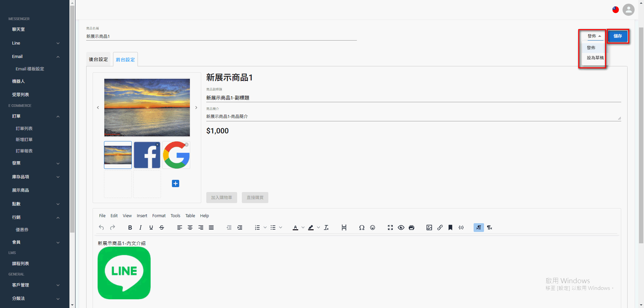The width and height of the screenshot is (644, 308).
Task: Align text to the right
Action: pos(201,228)
